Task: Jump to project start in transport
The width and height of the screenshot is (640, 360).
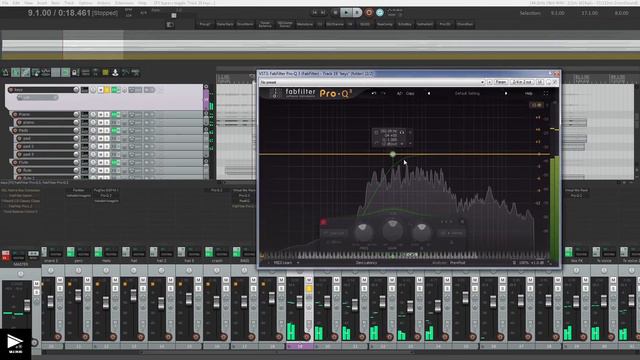Action: pos(315,13)
